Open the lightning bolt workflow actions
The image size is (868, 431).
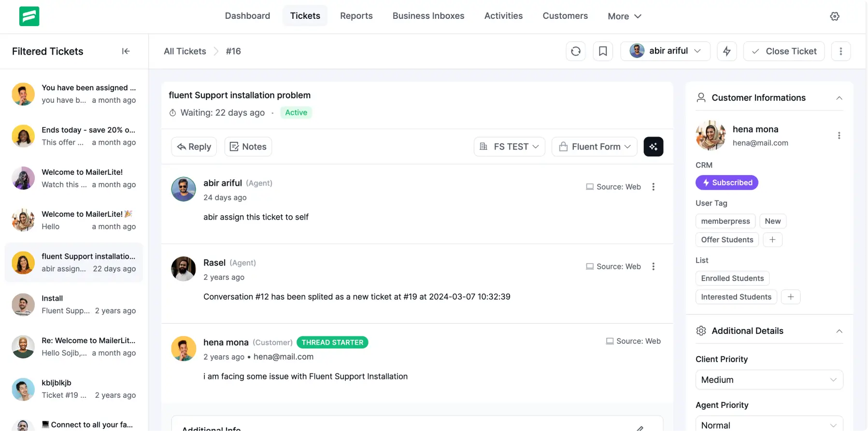(x=727, y=51)
